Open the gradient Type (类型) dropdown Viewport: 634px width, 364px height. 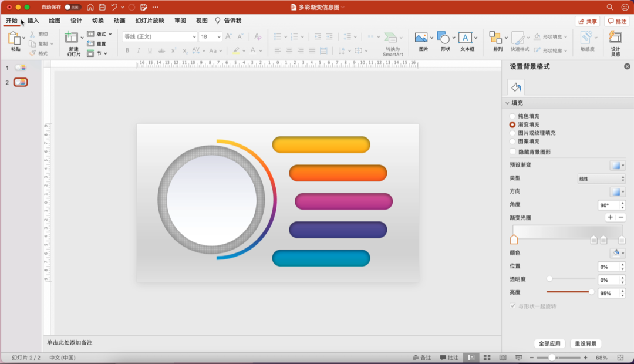601,178
